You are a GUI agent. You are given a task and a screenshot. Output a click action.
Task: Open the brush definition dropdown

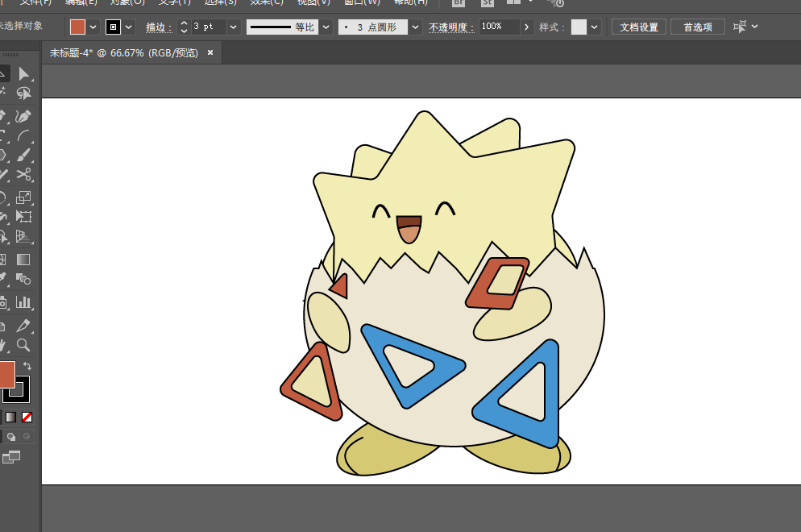tap(415, 27)
